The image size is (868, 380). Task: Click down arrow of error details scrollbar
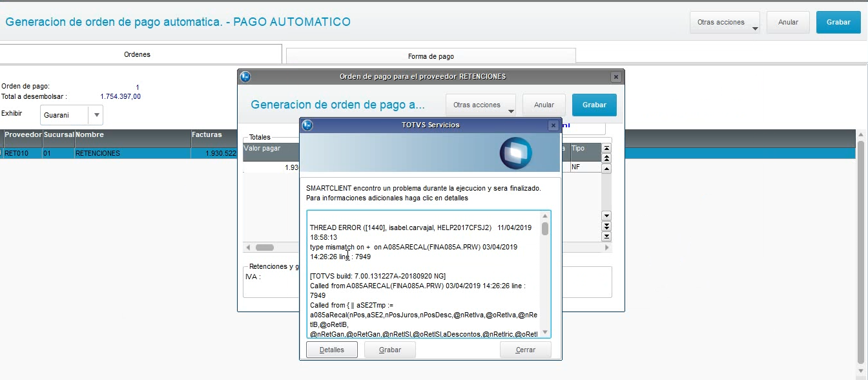545,332
